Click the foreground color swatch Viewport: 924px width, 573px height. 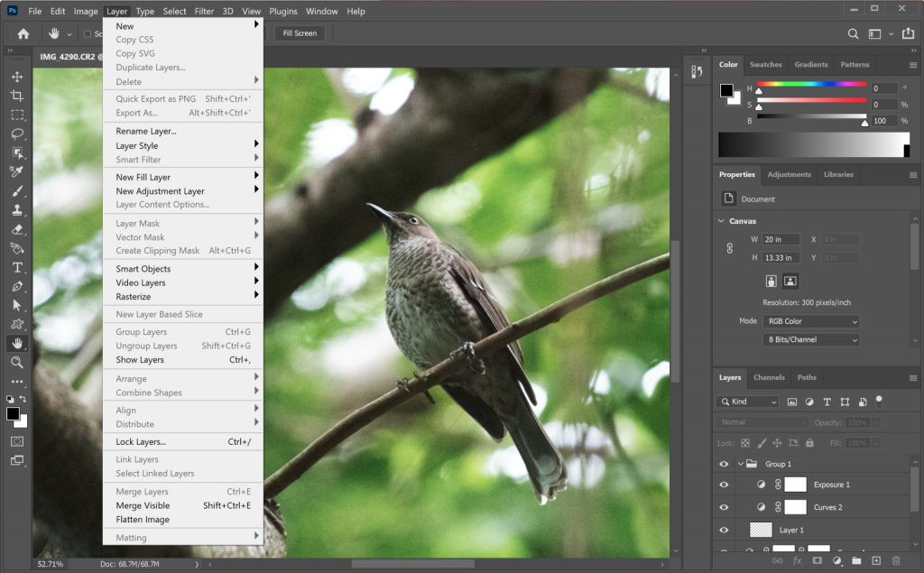[x=12, y=415]
